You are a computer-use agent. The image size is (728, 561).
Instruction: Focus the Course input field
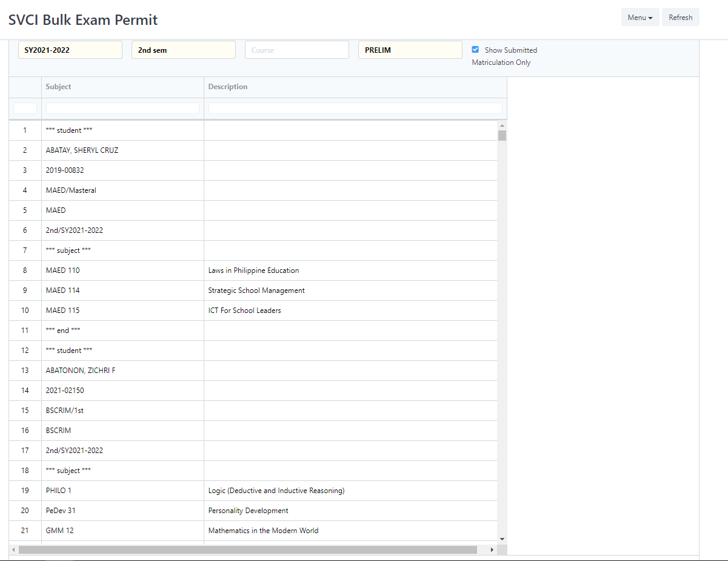(297, 50)
